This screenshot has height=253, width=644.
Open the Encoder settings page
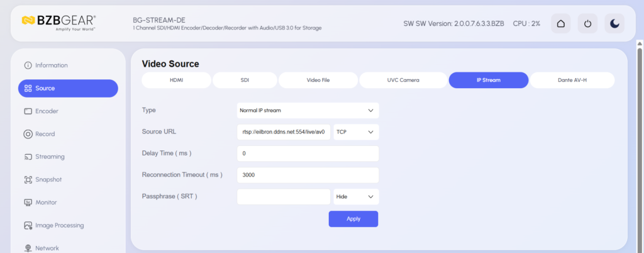[47, 111]
